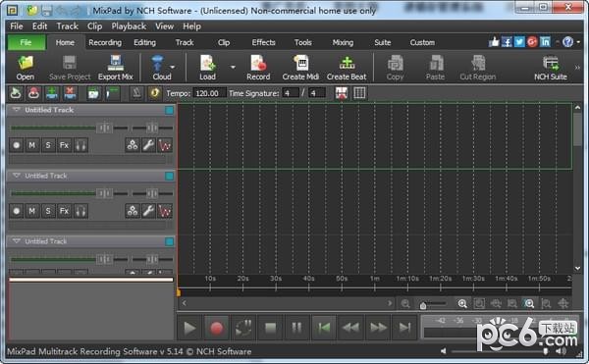
Task: Open the Playback menu
Action: (x=129, y=26)
